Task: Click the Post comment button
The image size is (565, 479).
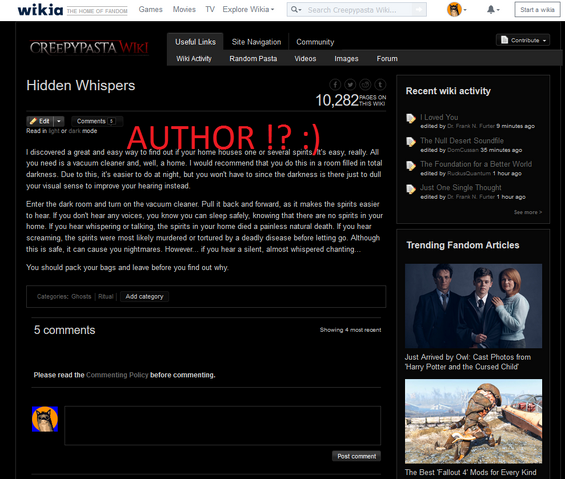Action: point(356,456)
